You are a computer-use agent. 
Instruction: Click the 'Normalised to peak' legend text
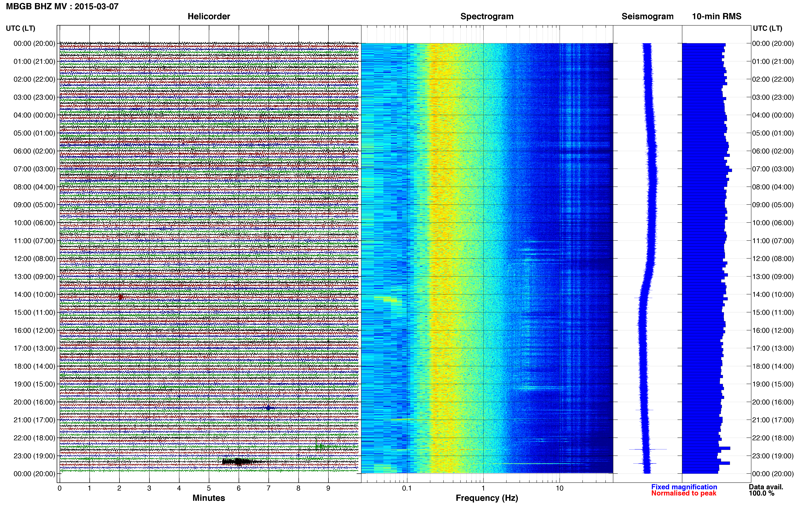[684, 493]
